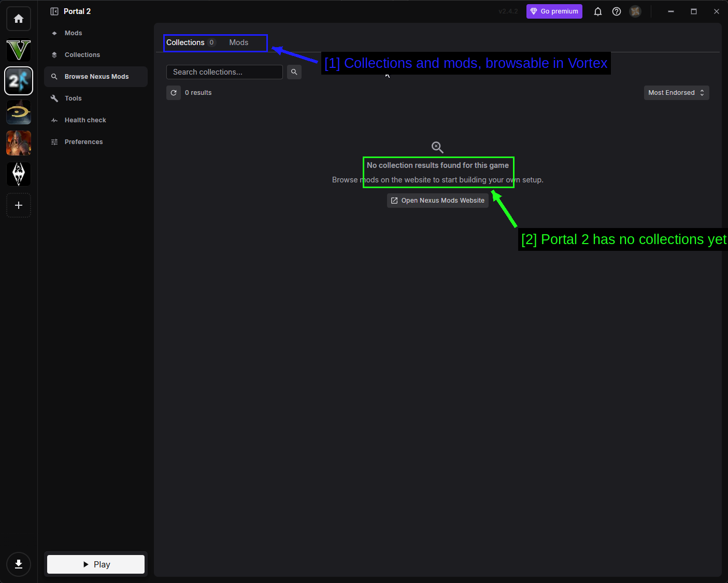728x583 pixels.
Task: Add a new game with plus icon
Action: pos(19,205)
